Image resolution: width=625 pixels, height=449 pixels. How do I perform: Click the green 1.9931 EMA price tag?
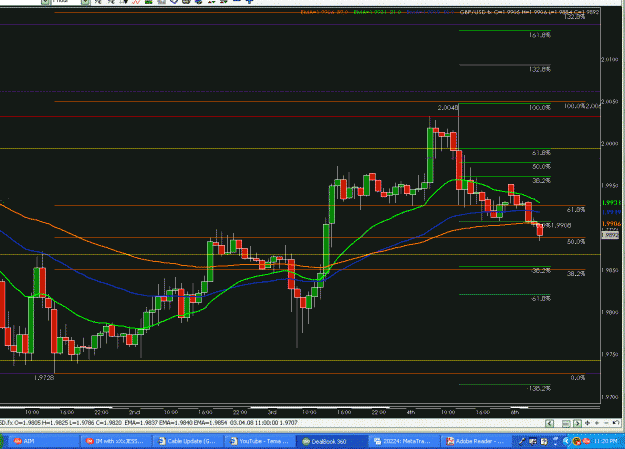tap(611, 203)
